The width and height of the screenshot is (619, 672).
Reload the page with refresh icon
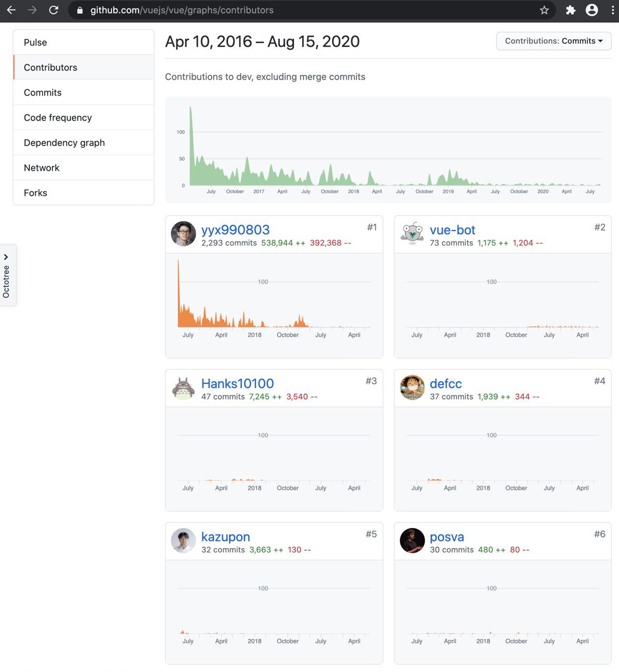click(x=54, y=10)
